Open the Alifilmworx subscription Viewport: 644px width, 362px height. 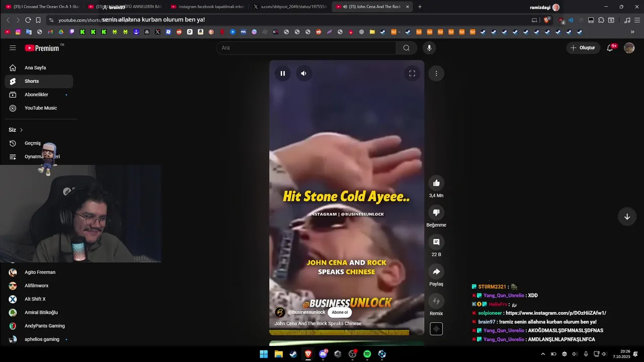39,286
